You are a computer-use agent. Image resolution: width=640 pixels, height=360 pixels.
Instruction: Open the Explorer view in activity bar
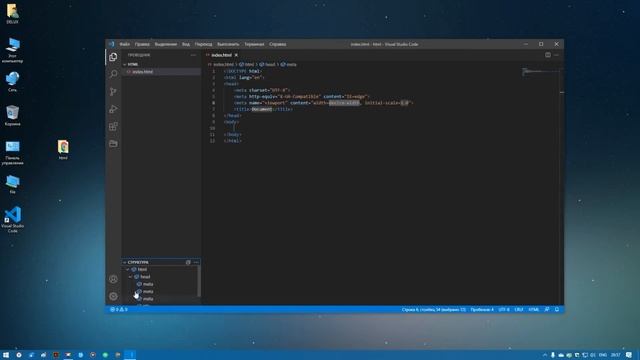113,57
